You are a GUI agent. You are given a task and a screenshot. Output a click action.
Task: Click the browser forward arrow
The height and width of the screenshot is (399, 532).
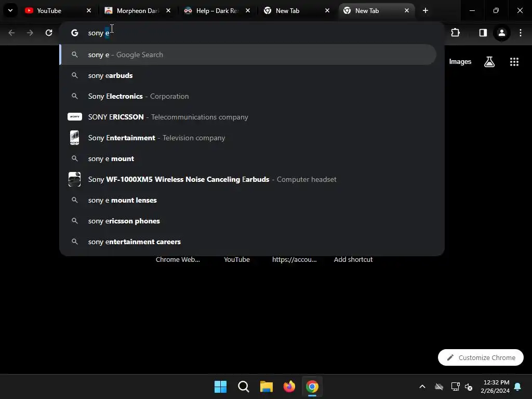30,33
